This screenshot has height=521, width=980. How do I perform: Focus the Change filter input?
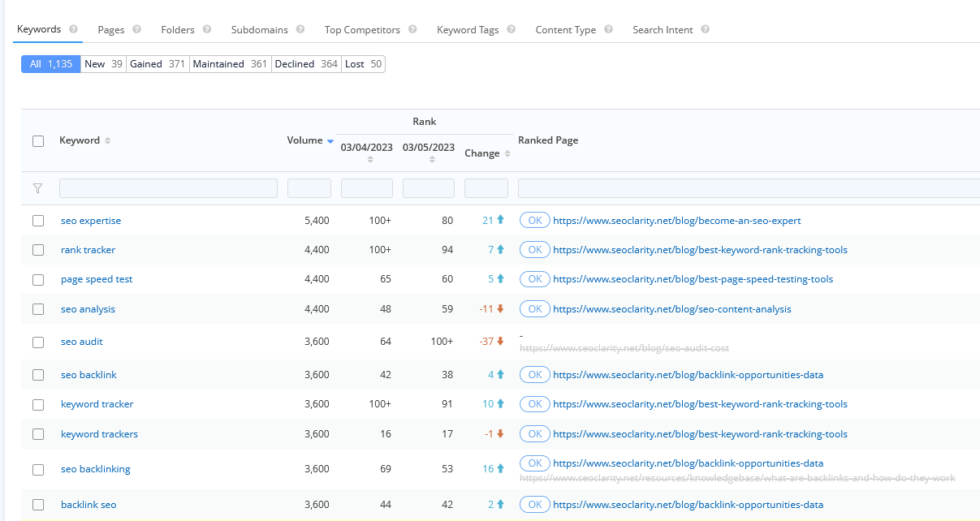[x=486, y=188]
